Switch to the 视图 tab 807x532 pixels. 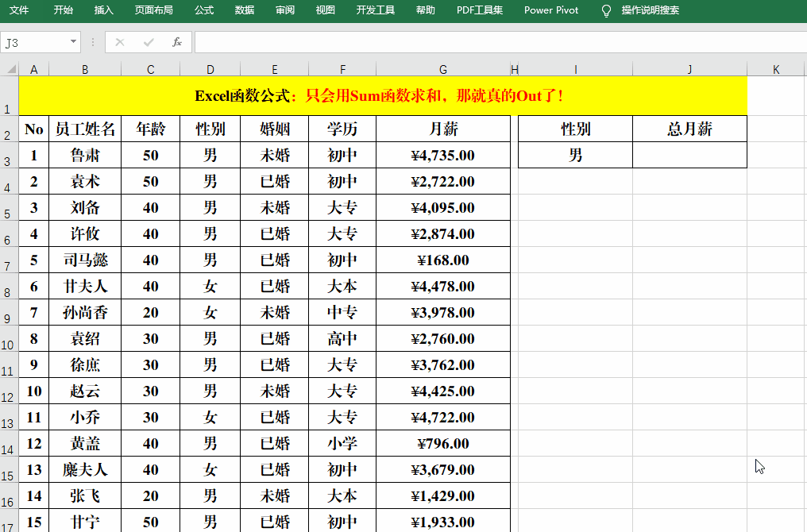[326, 10]
